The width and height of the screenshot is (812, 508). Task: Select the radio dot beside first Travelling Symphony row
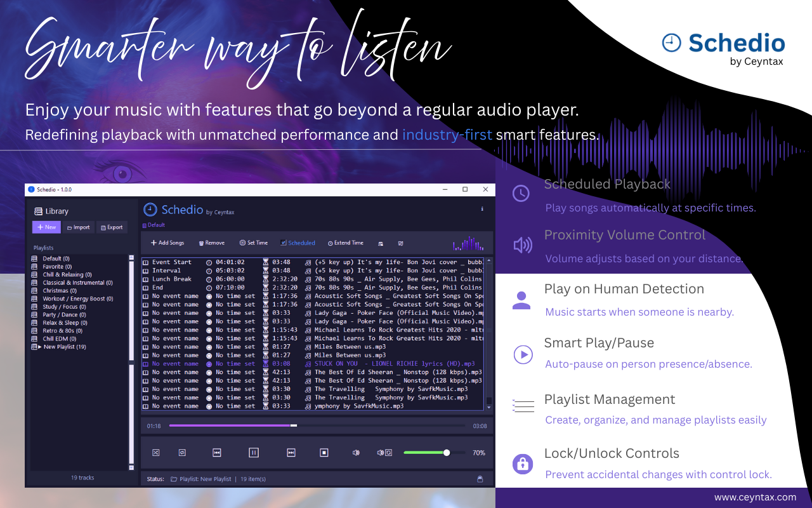[x=209, y=389]
